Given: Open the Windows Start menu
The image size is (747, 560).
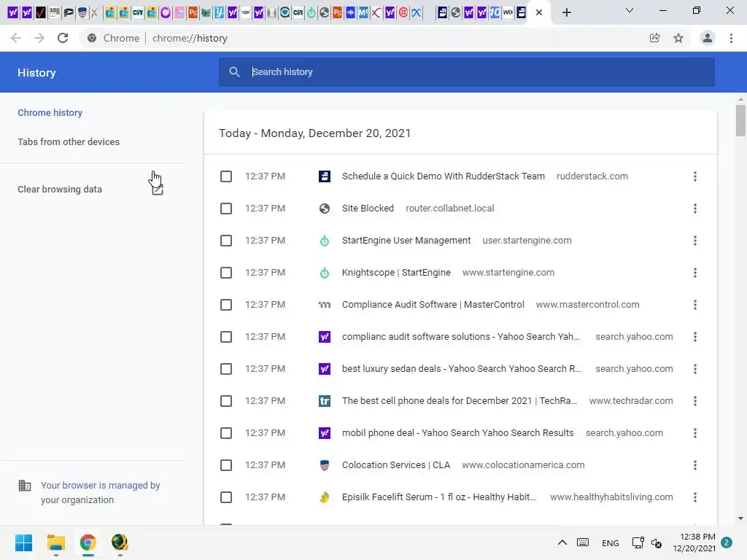Looking at the screenshot, I should pos(23,542).
